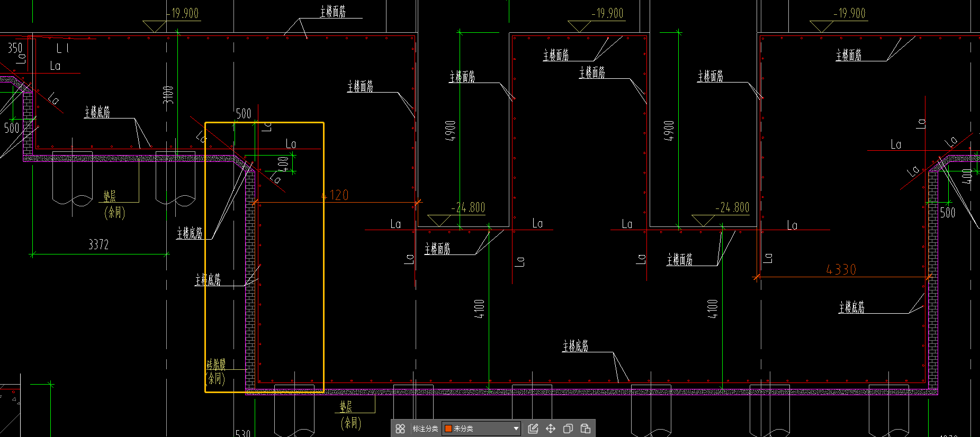Viewport: 980px width, 437px height.
Task: Select the orange 4120 dimension text
Action: (x=335, y=195)
